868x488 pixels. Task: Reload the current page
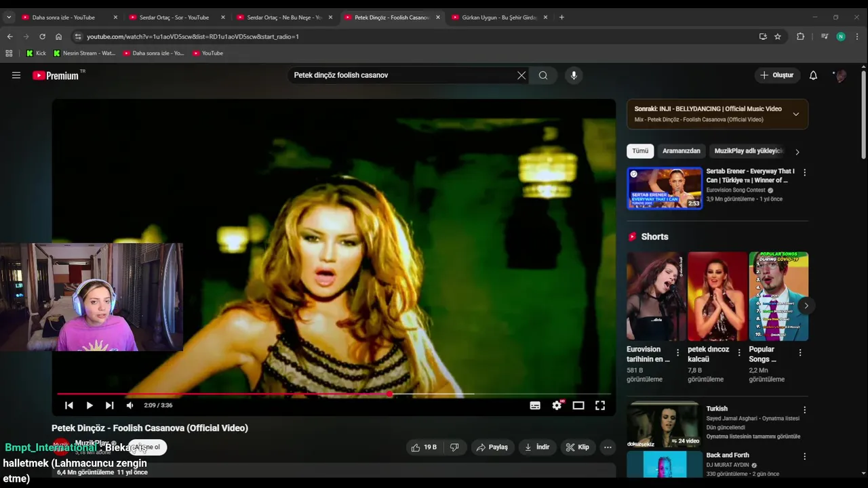(42, 37)
